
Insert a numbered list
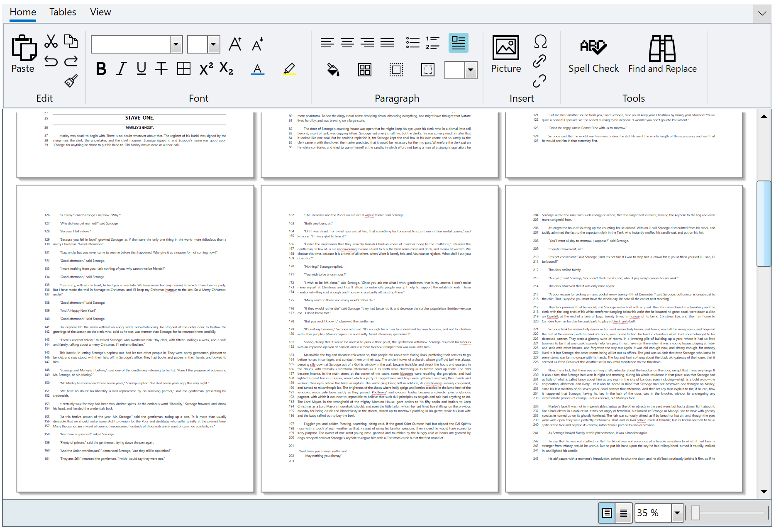pyautogui.click(x=433, y=43)
